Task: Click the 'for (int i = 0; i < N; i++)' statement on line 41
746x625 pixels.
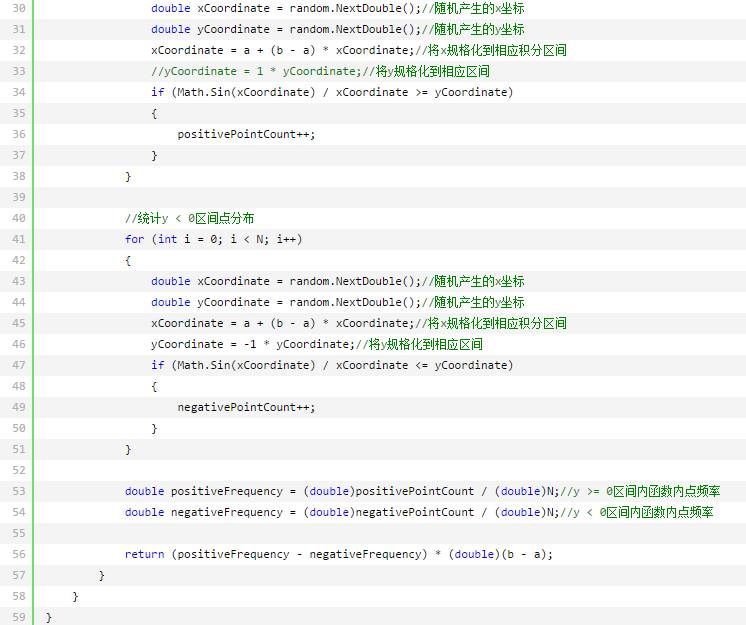Action: coord(214,239)
